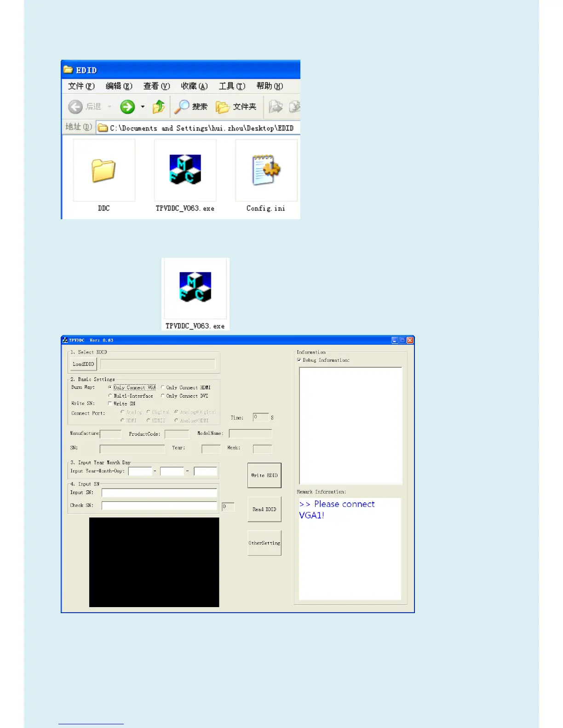The image size is (563, 728).
Task: Click the Write EDID button
Action: 264,475
